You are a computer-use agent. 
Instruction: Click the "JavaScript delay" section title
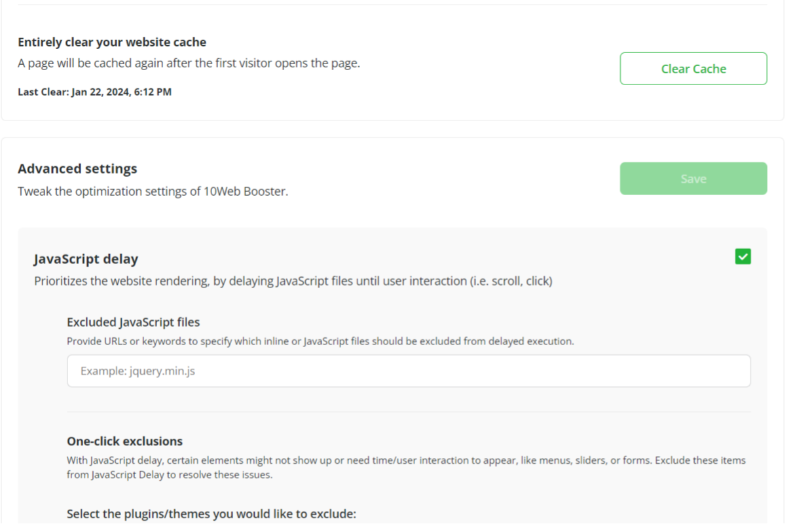point(86,259)
